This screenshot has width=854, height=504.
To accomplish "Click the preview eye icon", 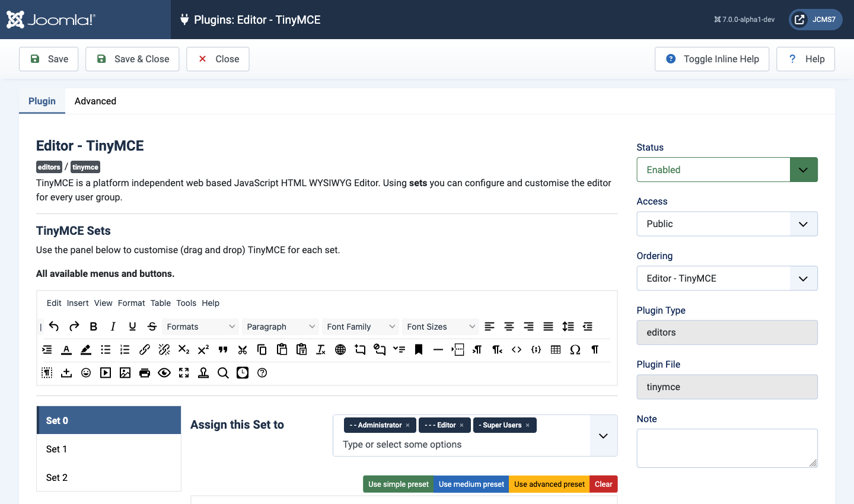I will point(164,372).
